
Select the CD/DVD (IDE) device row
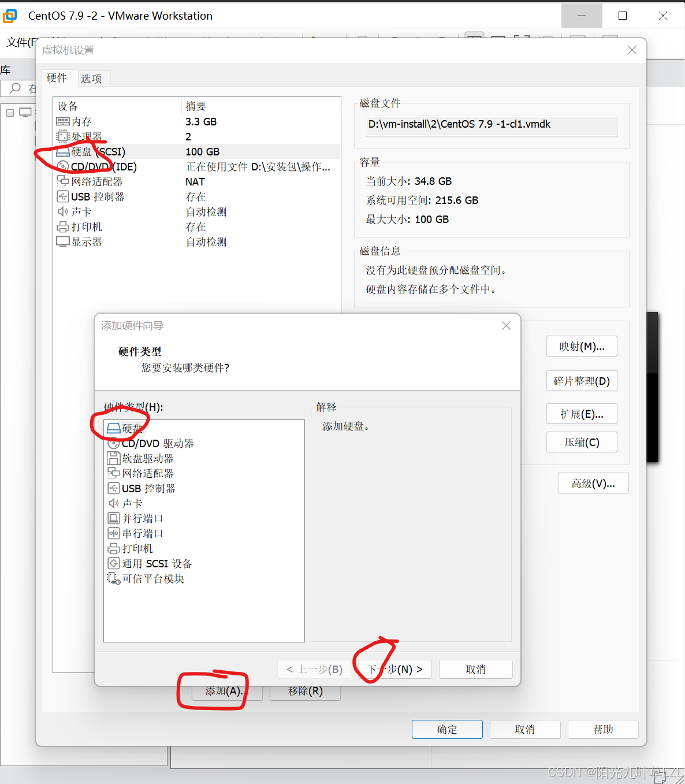(198, 166)
